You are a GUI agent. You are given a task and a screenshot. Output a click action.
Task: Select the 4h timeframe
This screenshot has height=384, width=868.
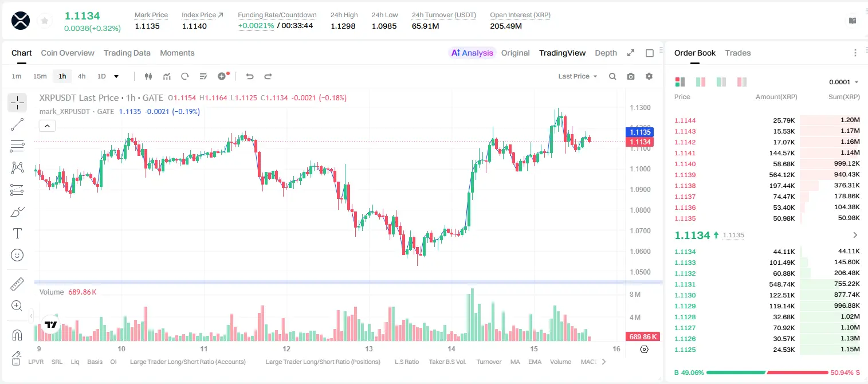[82, 76]
